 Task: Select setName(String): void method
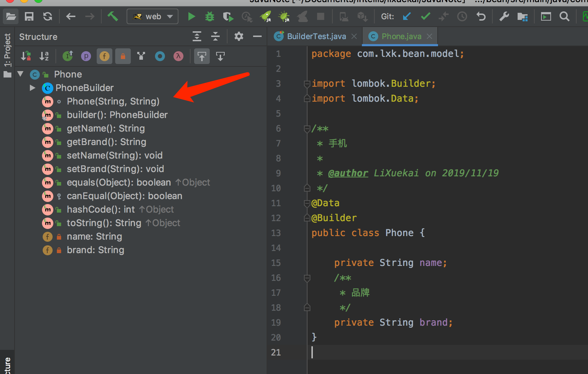tap(114, 155)
